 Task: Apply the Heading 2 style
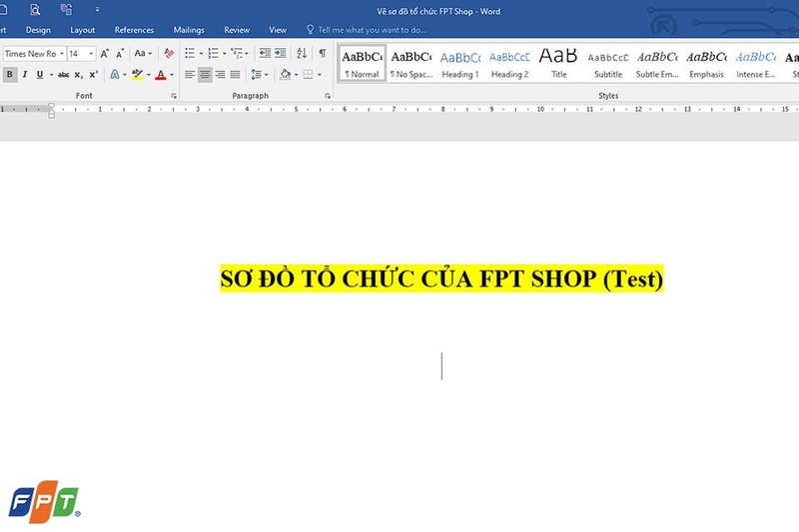(x=509, y=64)
